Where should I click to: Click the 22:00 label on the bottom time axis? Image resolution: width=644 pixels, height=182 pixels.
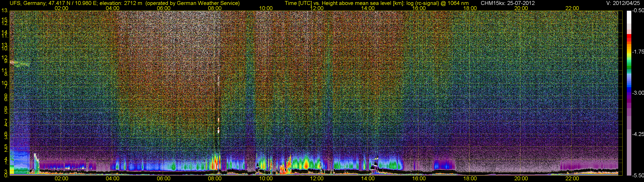(572, 179)
